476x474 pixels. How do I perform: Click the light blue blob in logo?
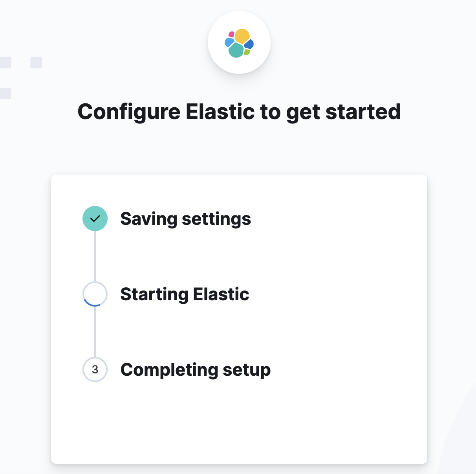click(x=229, y=42)
